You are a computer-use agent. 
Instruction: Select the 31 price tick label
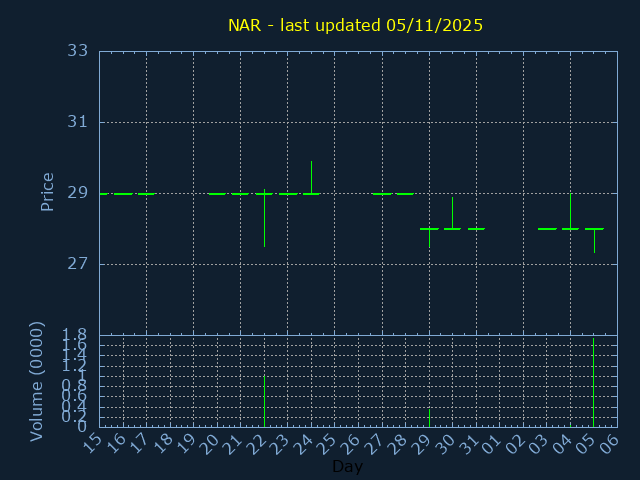(x=78, y=122)
